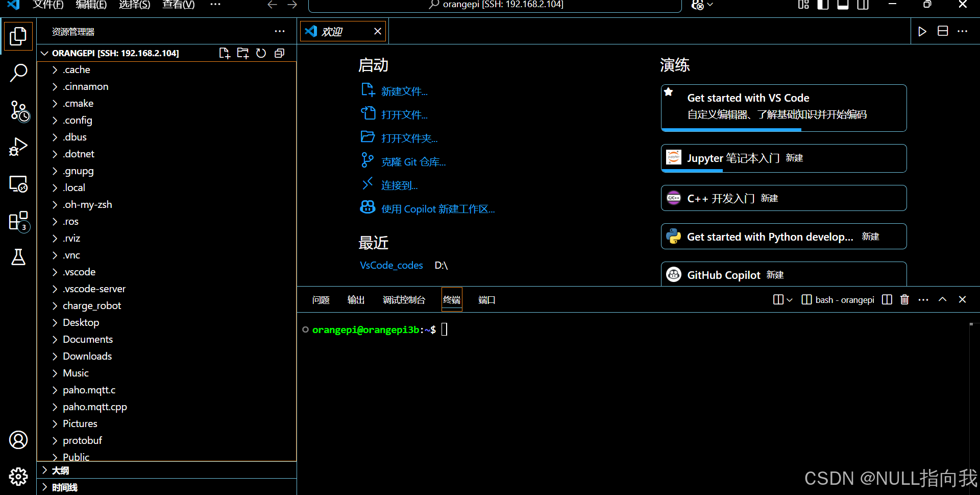Switch to the 输出 panel tab
Image resolution: width=980 pixels, height=495 pixels.
[356, 300]
